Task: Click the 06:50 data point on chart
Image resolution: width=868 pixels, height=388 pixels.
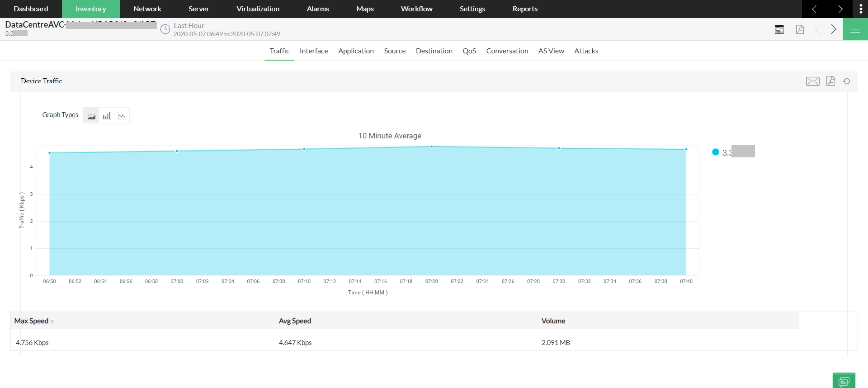Action: 50,153
